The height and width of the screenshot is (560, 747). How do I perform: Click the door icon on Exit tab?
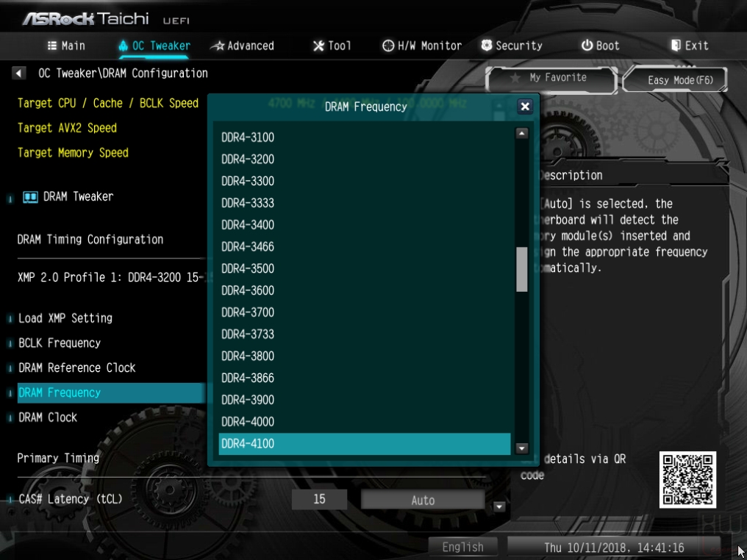click(676, 46)
